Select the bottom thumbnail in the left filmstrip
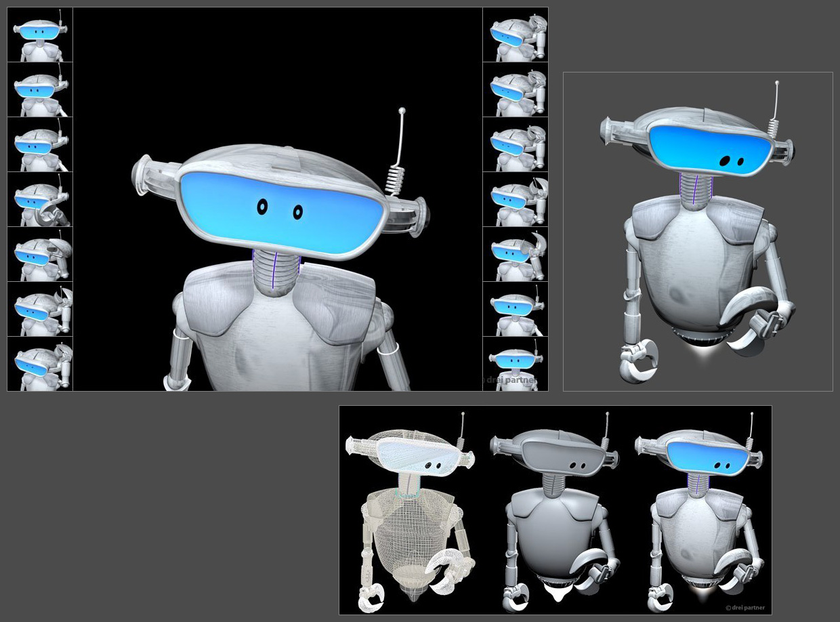 click(x=40, y=364)
